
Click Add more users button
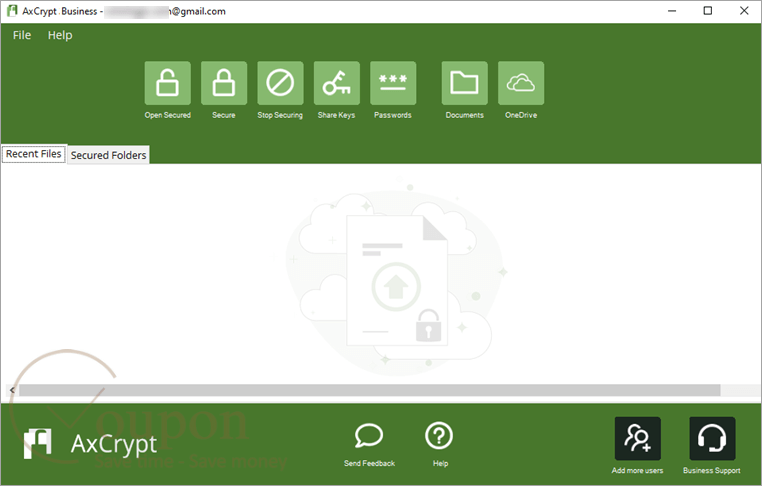[x=637, y=438]
